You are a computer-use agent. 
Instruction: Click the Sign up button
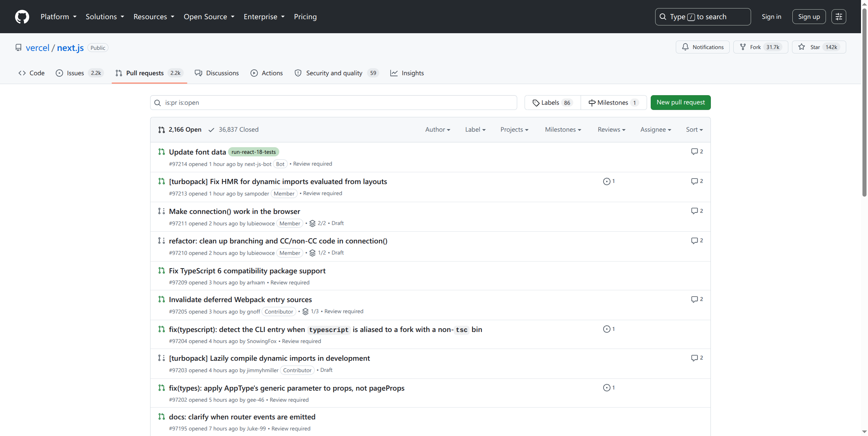coord(809,17)
